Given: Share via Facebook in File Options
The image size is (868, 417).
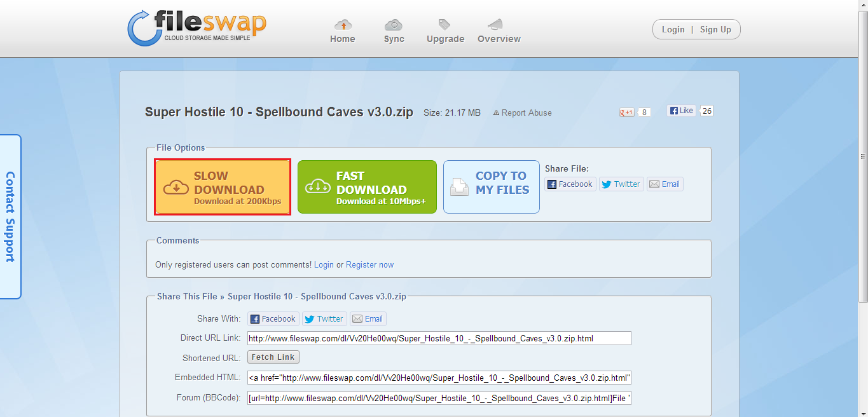Looking at the screenshot, I should 570,184.
